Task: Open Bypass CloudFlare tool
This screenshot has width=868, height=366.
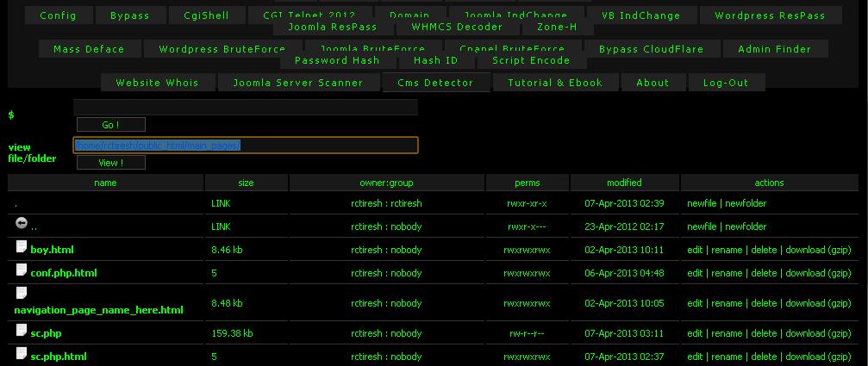Action: click(652, 49)
